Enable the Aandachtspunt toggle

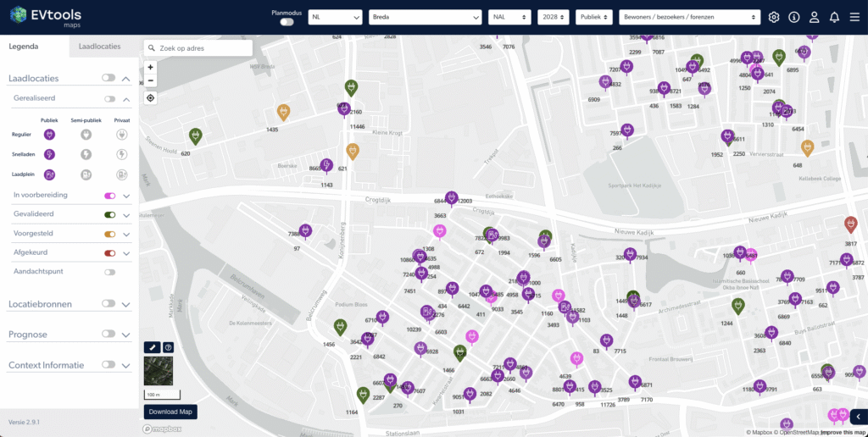pos(109,272)
